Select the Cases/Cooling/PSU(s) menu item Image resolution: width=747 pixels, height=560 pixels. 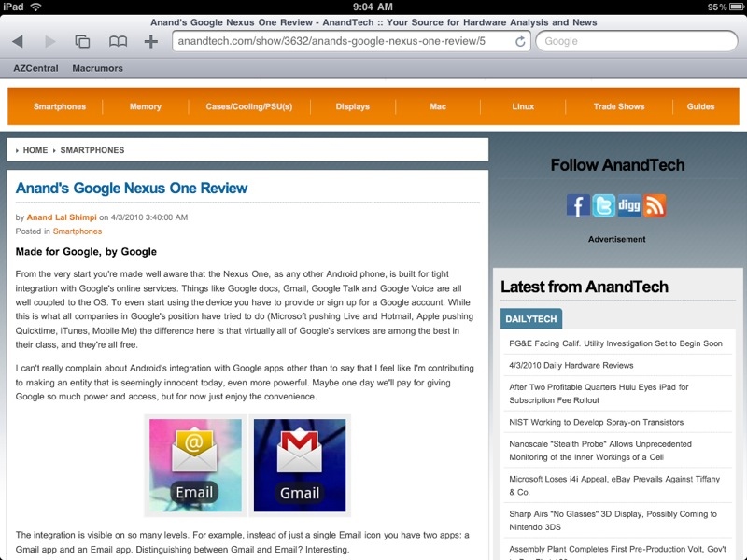pyautogui.click(x=249, y=106)
